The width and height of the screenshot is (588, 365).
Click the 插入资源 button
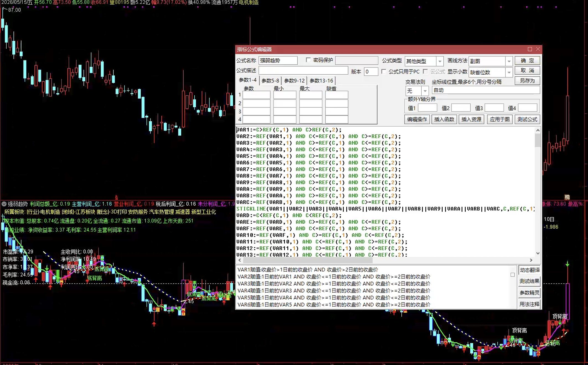tap(471, 119)
